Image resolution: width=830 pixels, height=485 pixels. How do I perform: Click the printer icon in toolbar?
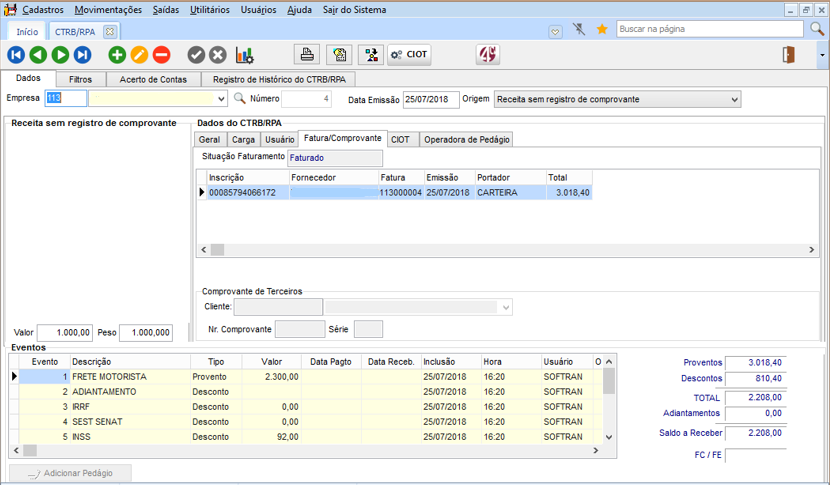click(308, 55)
